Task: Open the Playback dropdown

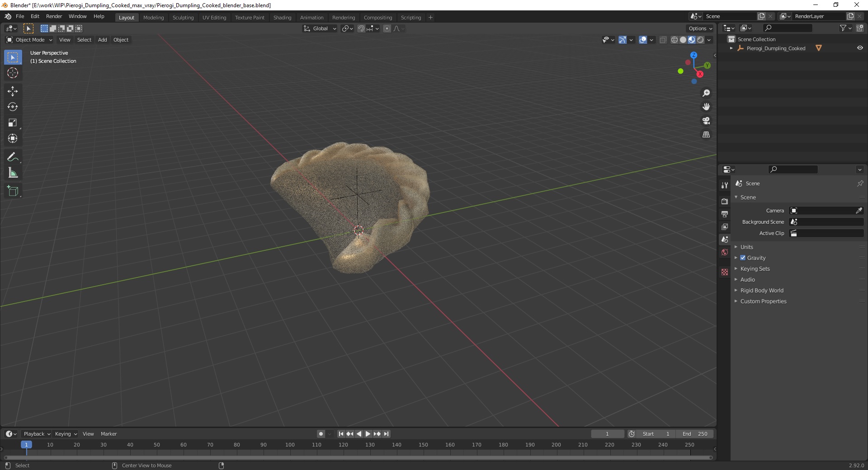Action: 37,434
